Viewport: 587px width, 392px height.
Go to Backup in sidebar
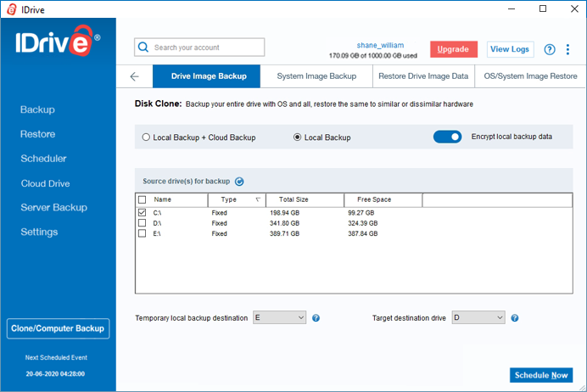coord(37,109)
